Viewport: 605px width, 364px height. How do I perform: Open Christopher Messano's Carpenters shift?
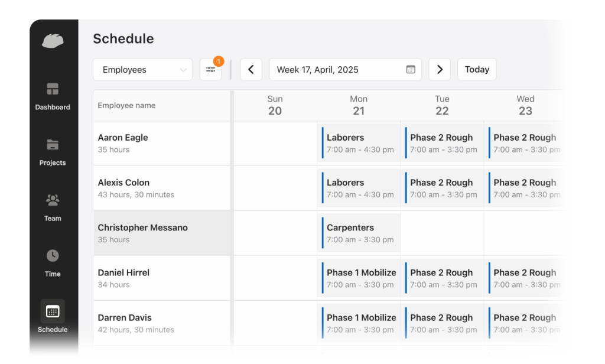[x=360, y=233]
